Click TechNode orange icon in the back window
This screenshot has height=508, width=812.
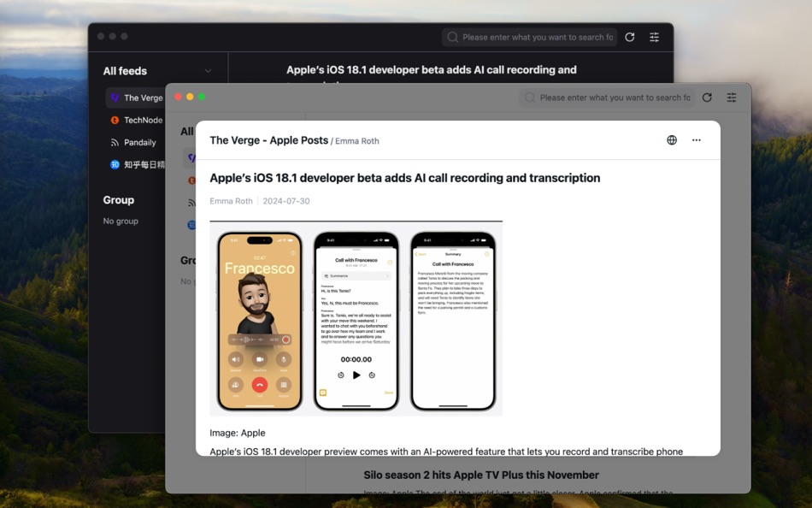pos(115,120)
